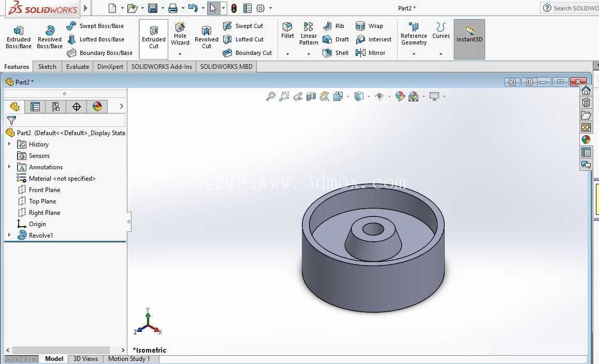Open the DisplayManager tab icon
The width and height of the screenshot is (599, 364).
97,107
